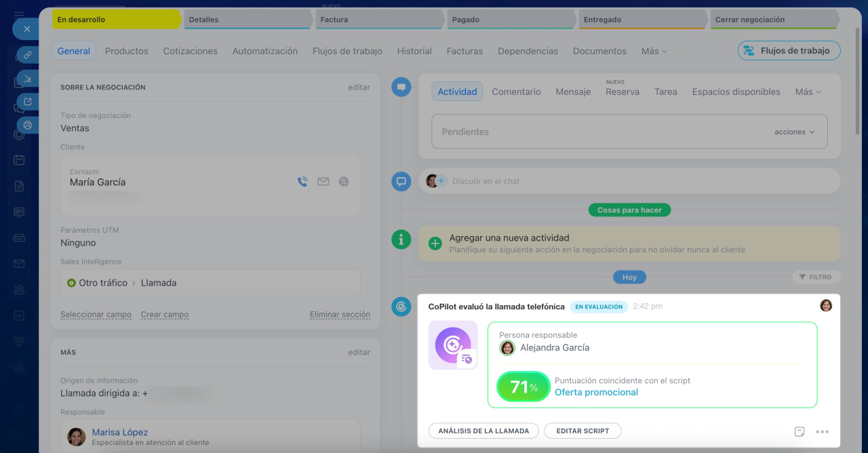Screen dimensions: 868x453
Task: Expand 'Más' dropdown in the activity tabs
Action: point(808,92)
